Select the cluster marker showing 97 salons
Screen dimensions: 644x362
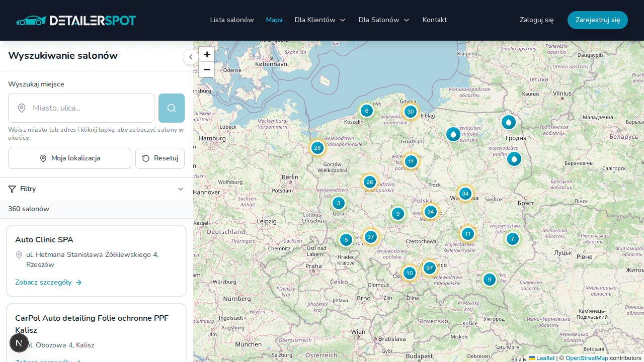point(429,268)
